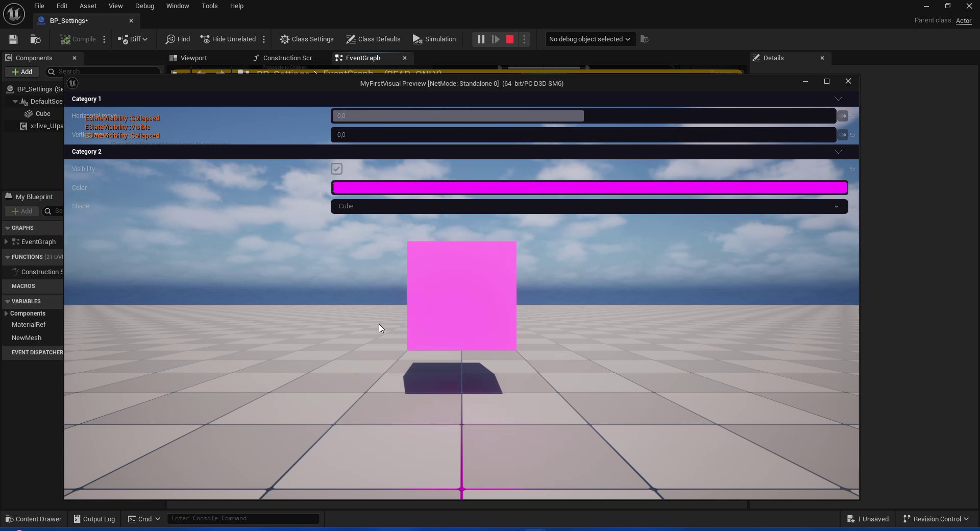Collapse the VARIABLES section
This screenshot has width=980, height=531.
[7, 302]
